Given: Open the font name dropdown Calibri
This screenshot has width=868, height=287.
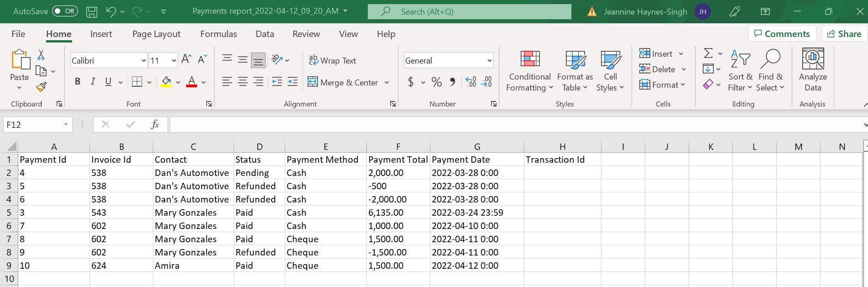Looking at the screenshot, I should (x=143, y=61).
